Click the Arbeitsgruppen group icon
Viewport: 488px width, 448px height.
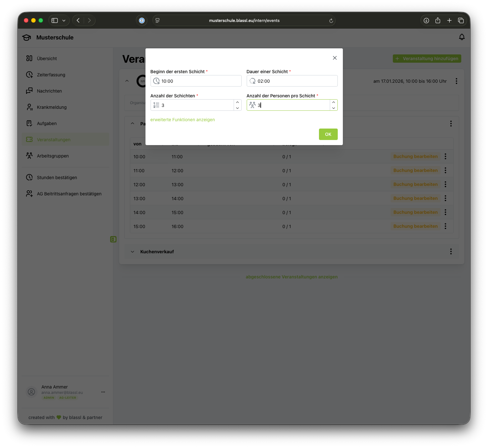click(x=29, y=156)
